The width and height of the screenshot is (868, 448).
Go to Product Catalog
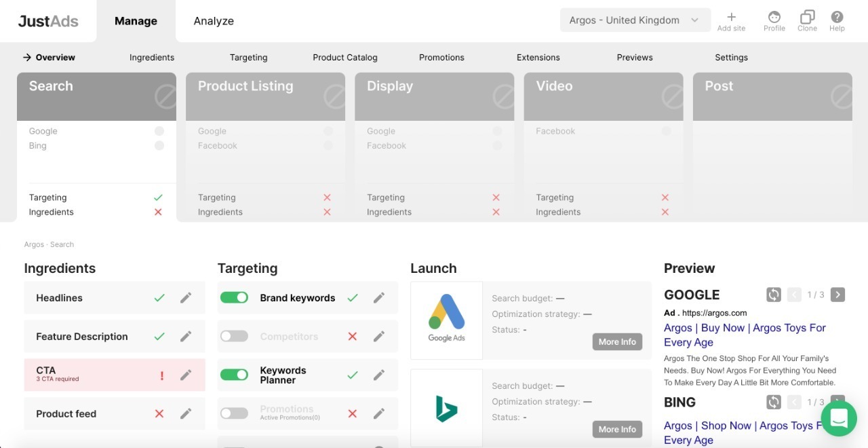345,58
